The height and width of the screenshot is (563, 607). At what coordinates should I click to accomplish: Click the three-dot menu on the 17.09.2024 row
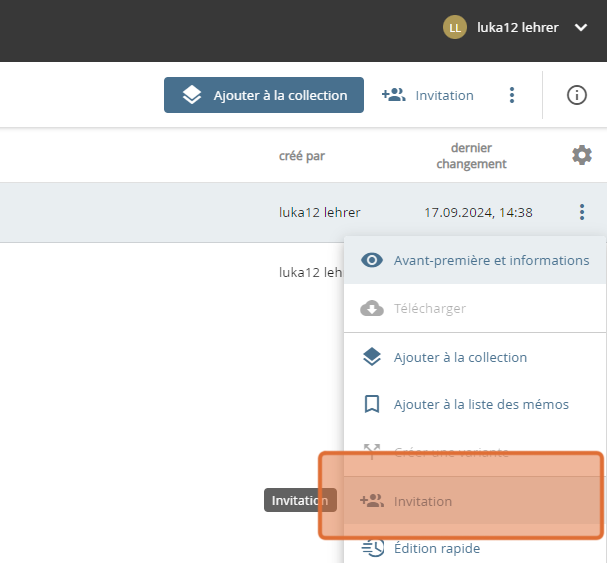(x=581, y=212)
